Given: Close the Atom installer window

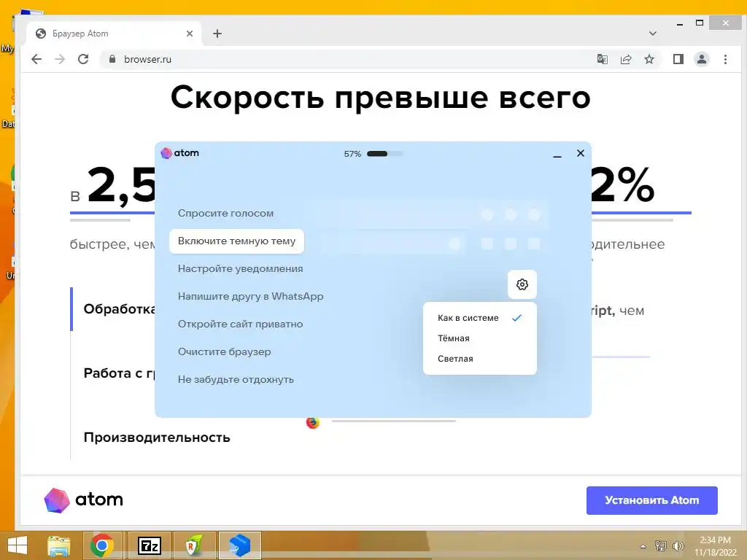Looking at the screenshot, I should [580, 153].
